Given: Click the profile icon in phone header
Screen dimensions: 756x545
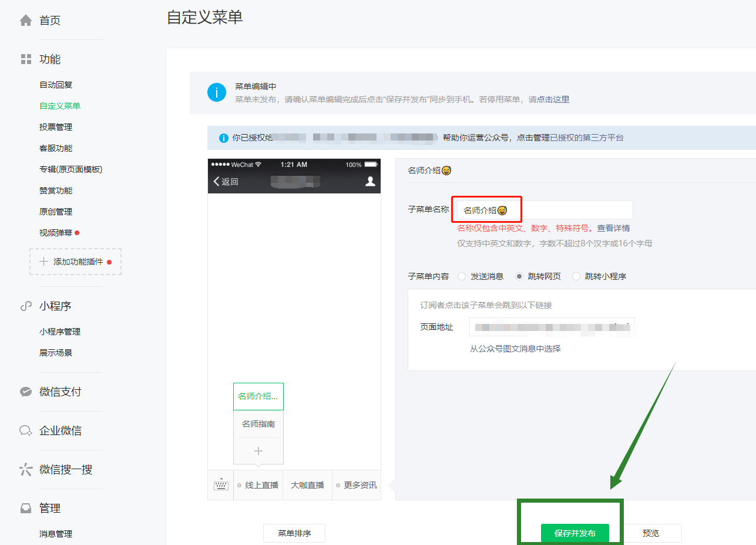Looking at the screenshot, I should 370,182.
